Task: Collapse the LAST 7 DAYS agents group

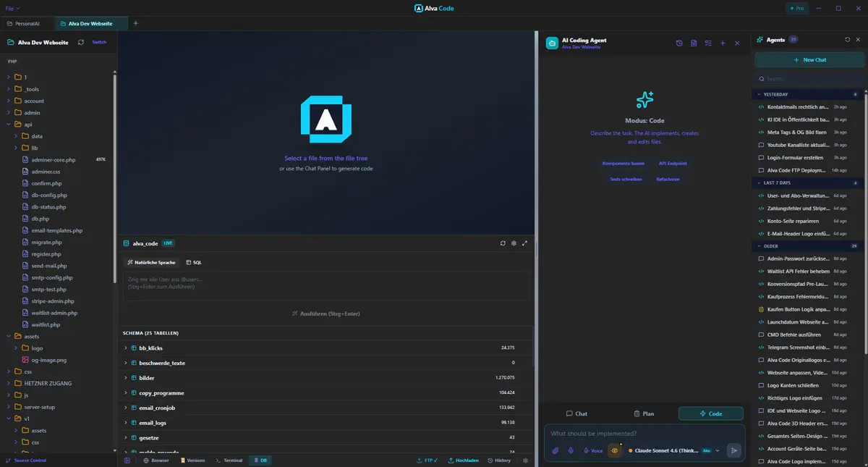Action: click(806, 182)
